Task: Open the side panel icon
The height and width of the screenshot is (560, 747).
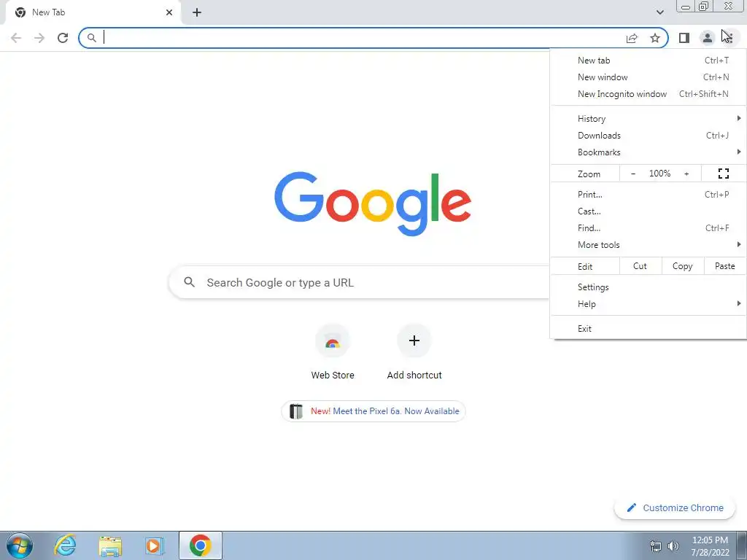Action: pos(684,38)
